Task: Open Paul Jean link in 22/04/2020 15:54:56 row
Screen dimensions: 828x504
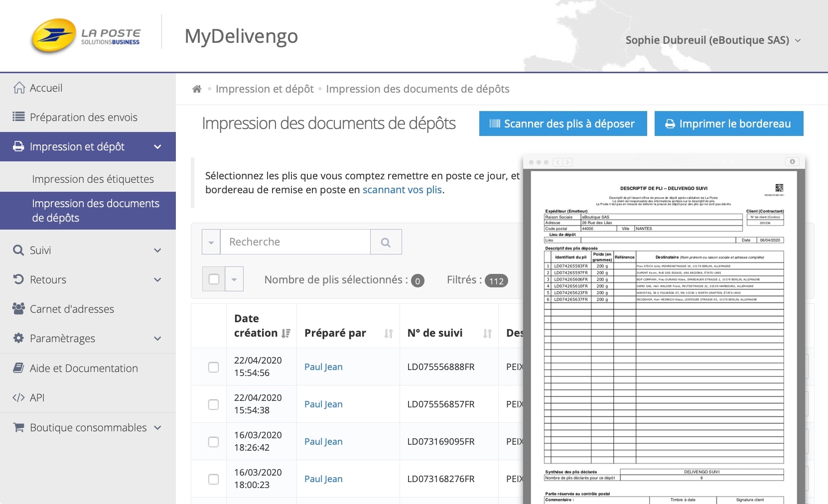Action: tap(323, 367)
